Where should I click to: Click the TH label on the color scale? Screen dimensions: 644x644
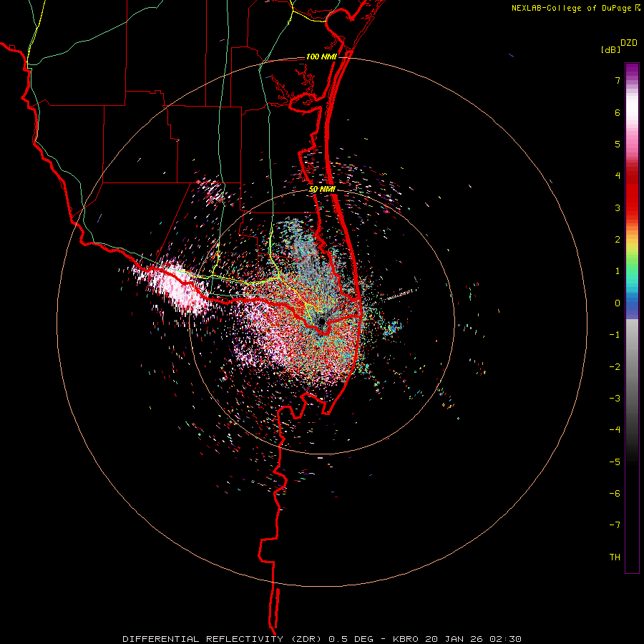[x=615, y=557]
